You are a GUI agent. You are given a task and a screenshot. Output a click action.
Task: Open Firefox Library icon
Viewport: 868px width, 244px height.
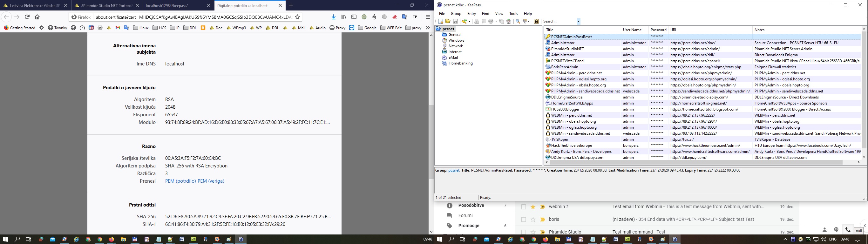[x=344, y=17]
